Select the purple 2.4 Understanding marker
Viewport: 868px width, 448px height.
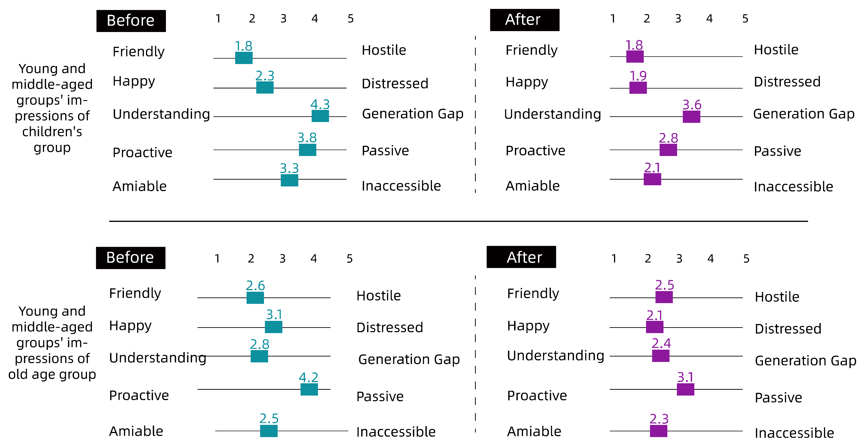(661, 356)
